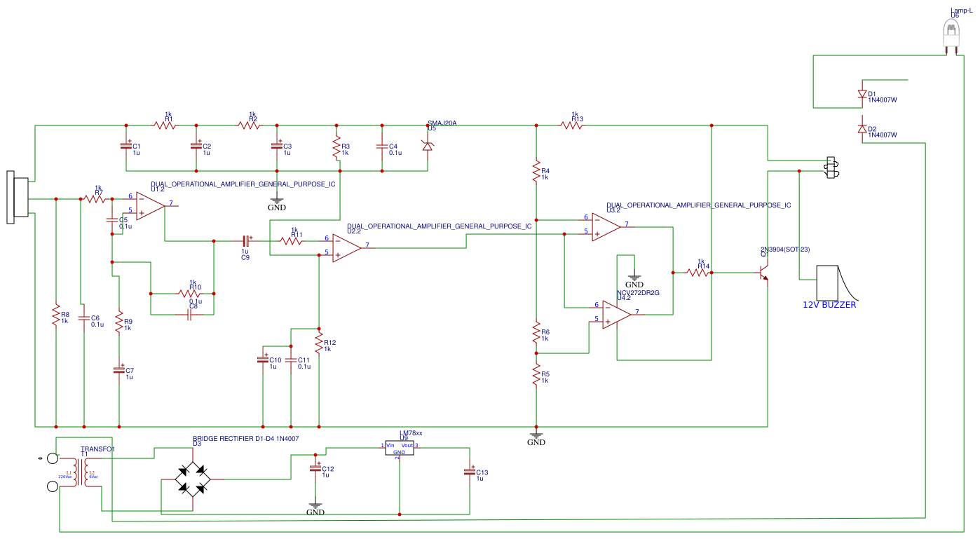The width and height of the screenshot is (980, 539).
Task: Select the C9 1u capacitor symbol
Action: [245, 240]
